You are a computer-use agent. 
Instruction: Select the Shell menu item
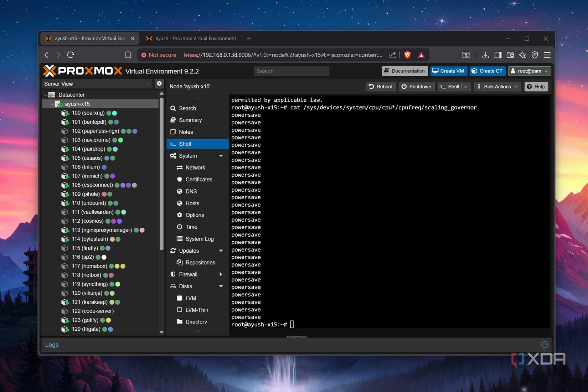coord(197,144)
